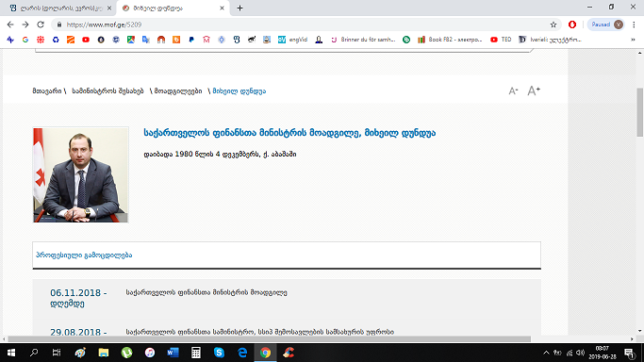Open the volume control in system tray
Viewport: 644px width, 362px height.
point(580,353)
